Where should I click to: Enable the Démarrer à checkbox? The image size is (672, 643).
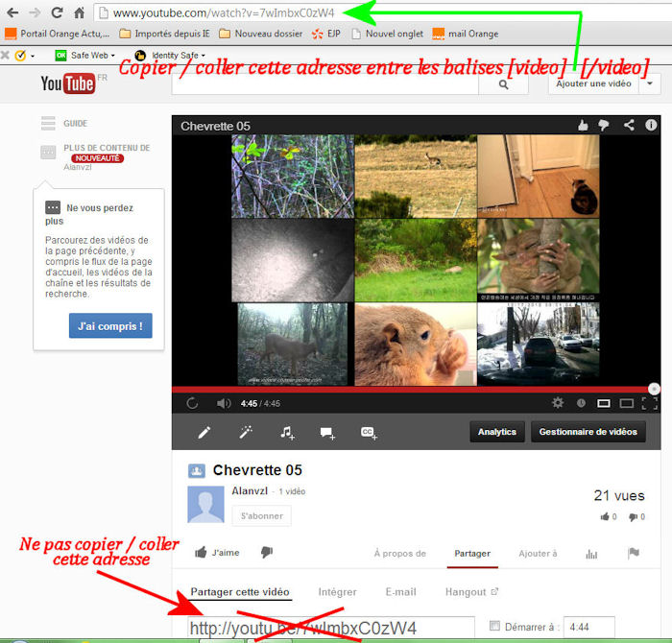(494, 627)
